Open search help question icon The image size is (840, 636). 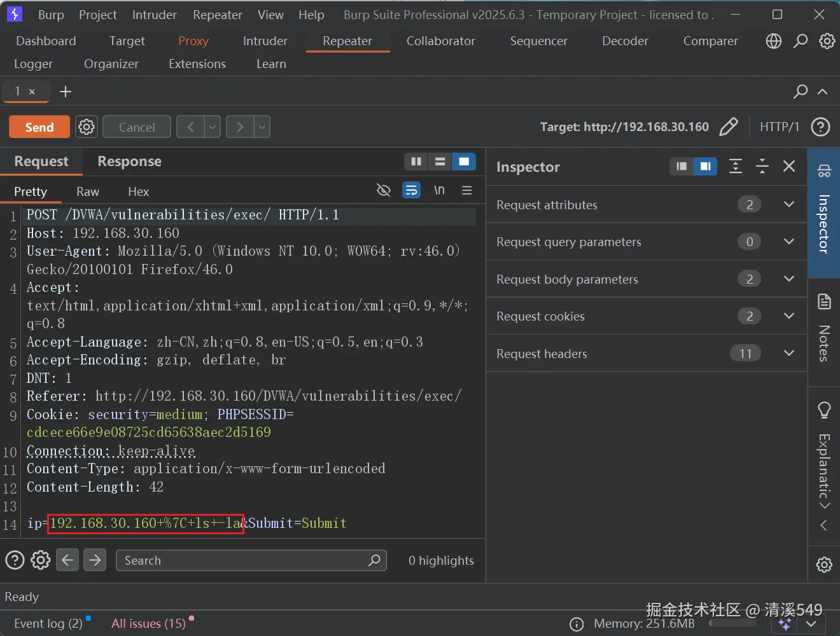[15, 560]
